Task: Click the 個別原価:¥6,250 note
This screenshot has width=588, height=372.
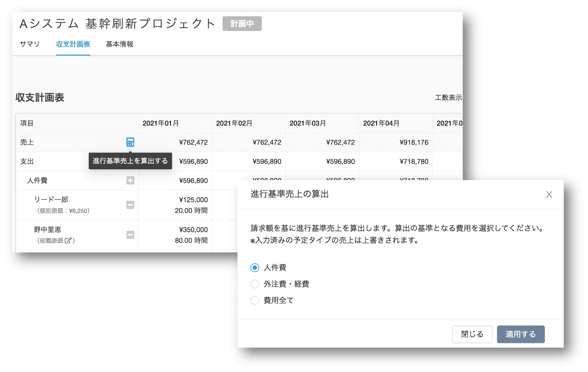Action: click(63, 211)
